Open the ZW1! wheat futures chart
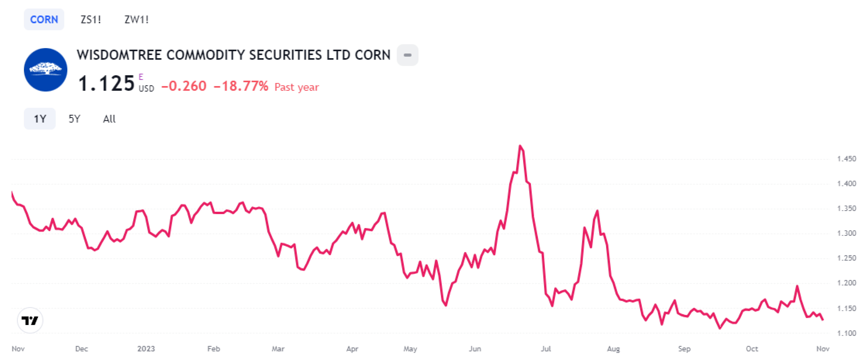The width and height of the screenshot is (868, 363). click(x=136, y=19)
